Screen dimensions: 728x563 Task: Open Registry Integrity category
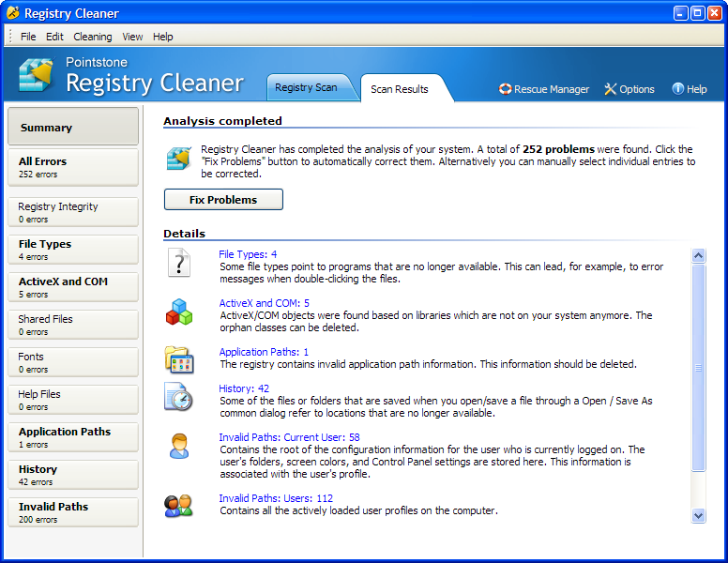(73, 212)
